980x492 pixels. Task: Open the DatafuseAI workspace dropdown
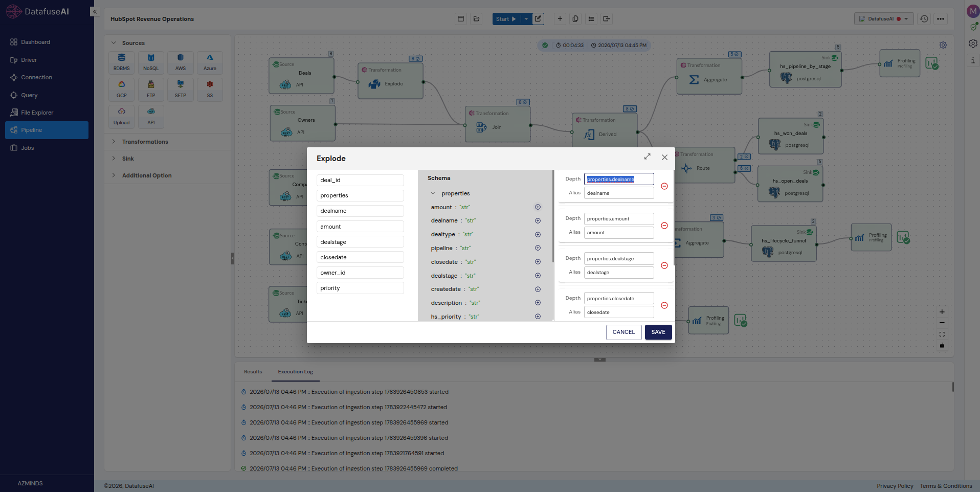[884, 19]
